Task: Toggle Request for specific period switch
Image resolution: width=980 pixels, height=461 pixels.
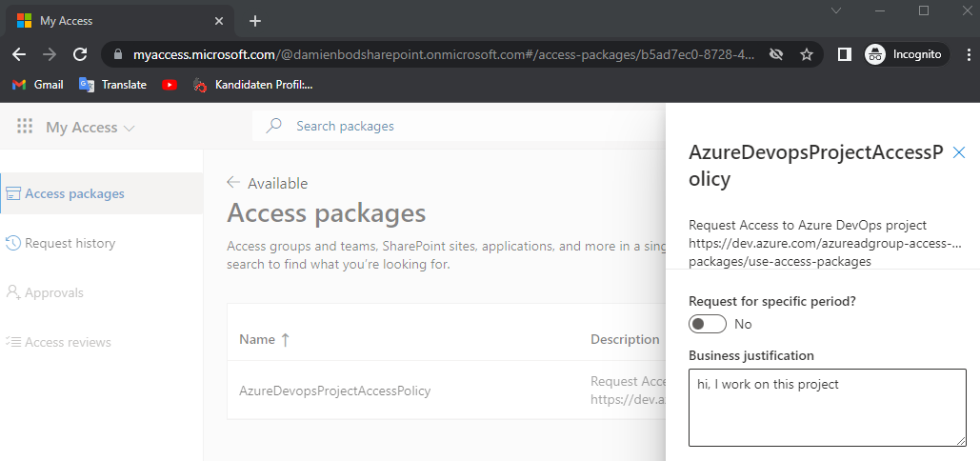Action: [708, 324]
